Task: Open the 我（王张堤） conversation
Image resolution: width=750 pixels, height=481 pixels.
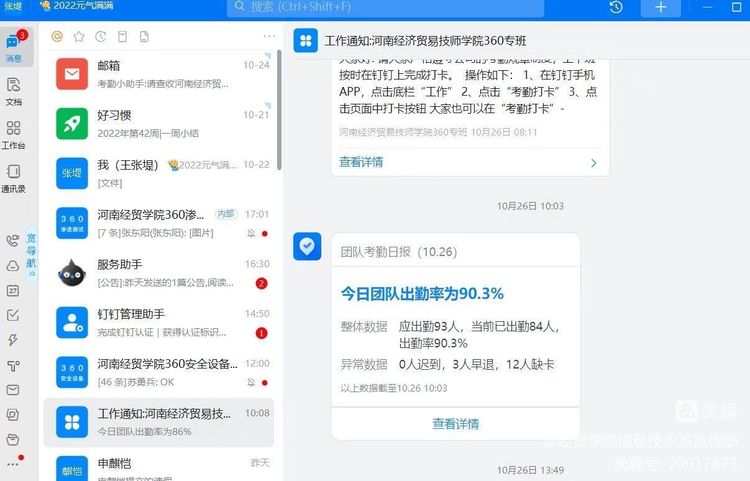Action: (159, 174)
